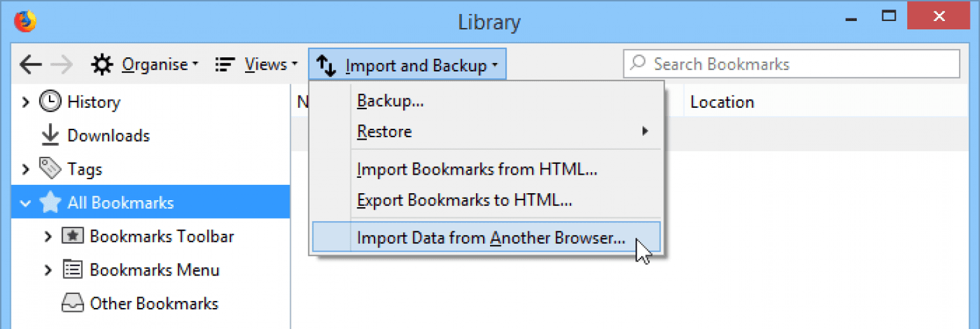
Task: Click the Import and Backup arrows icon
Action: (x=327, y=65)
